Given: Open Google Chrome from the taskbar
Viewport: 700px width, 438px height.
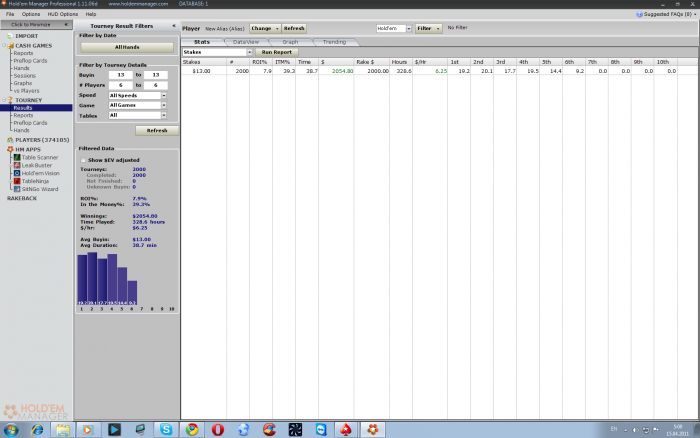Looking at the screenshot, I should pyautogui.click(x=192, y=430).
